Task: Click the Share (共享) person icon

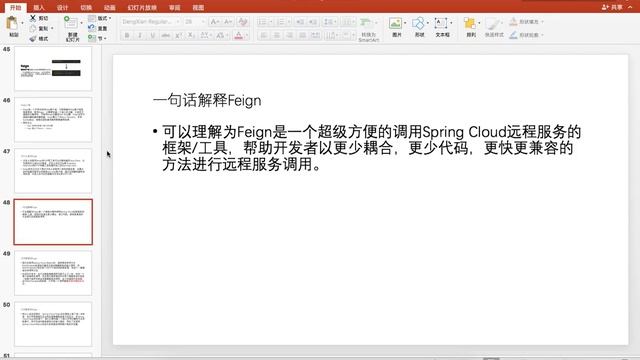Action: [605, 7]
